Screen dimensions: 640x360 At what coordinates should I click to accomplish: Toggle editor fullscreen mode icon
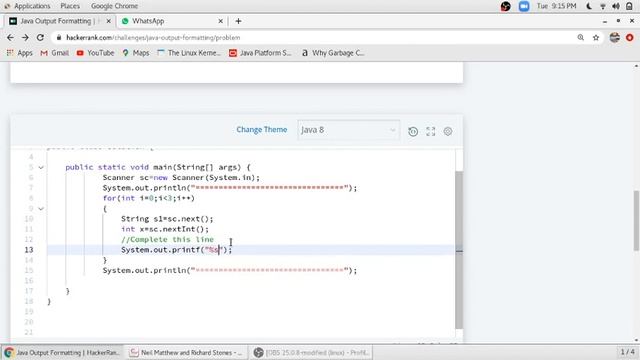tap(431, 131)
